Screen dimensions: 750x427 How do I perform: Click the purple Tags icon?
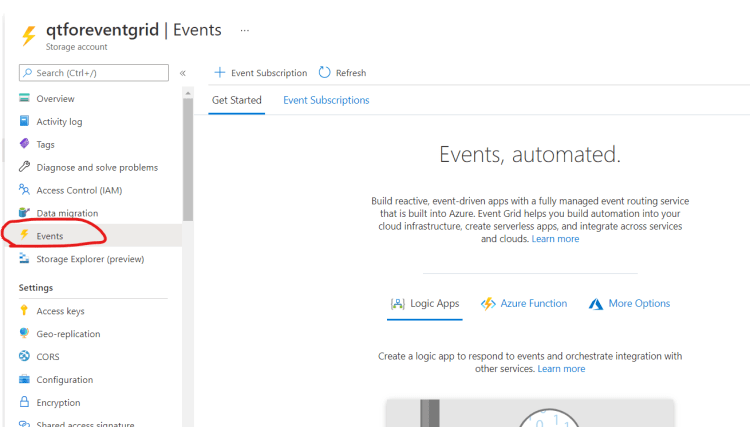point(24,143)
